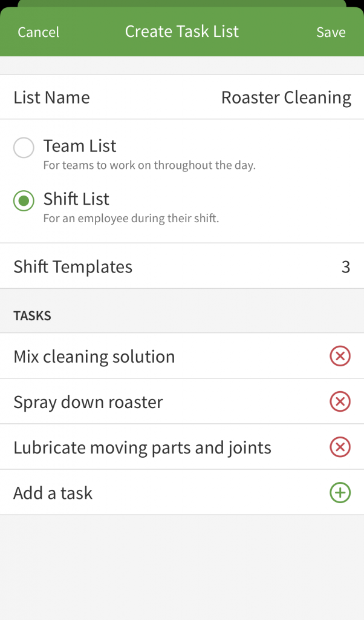
Task: Open the Create Task List title bar
Action: (x=181, y=31)
